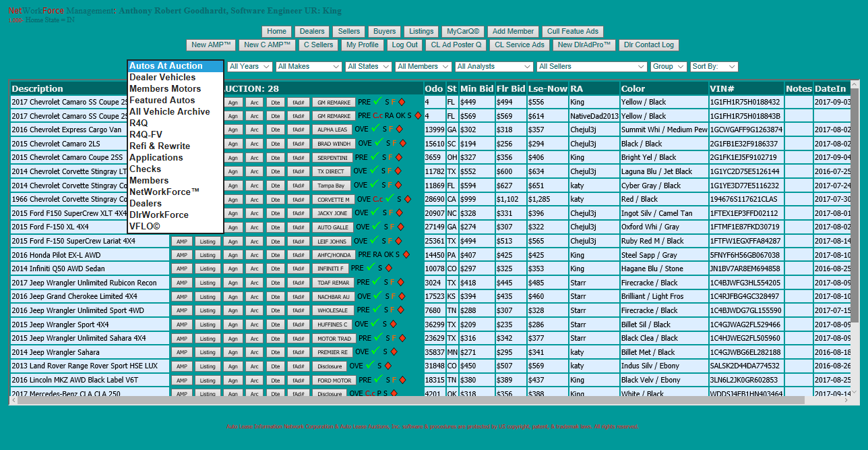Pick the VFLO© option in the list

pos(175,227)
